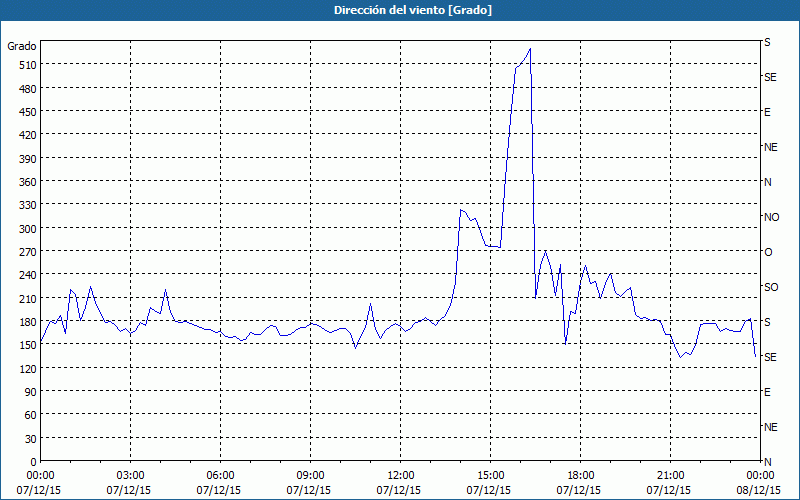Select the "Grado" y-axis unit label
This screenshot has width=800, height=500.
[22, 46]
